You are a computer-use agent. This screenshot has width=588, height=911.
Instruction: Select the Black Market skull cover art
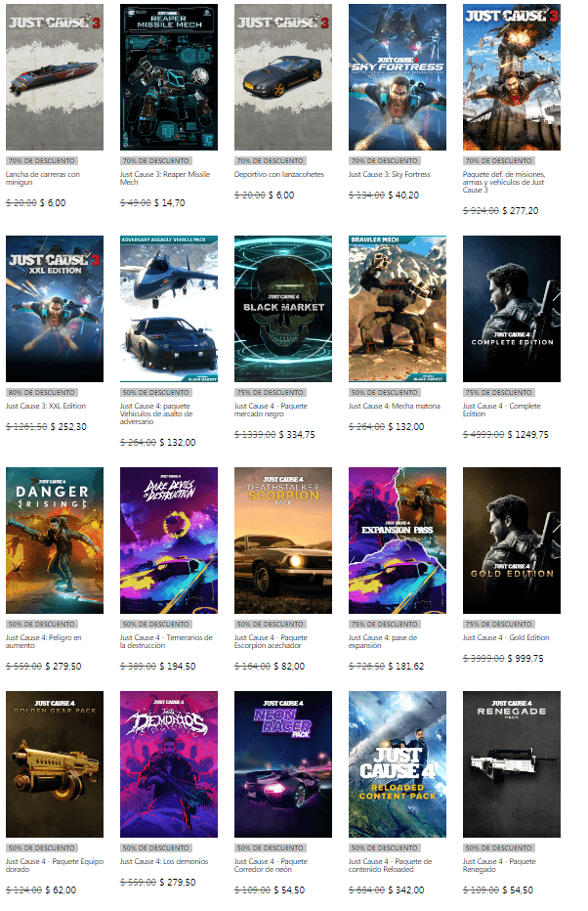coord(282,308)
